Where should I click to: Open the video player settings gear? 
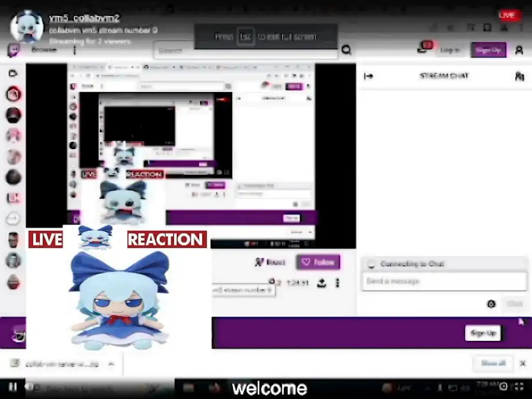504,387
